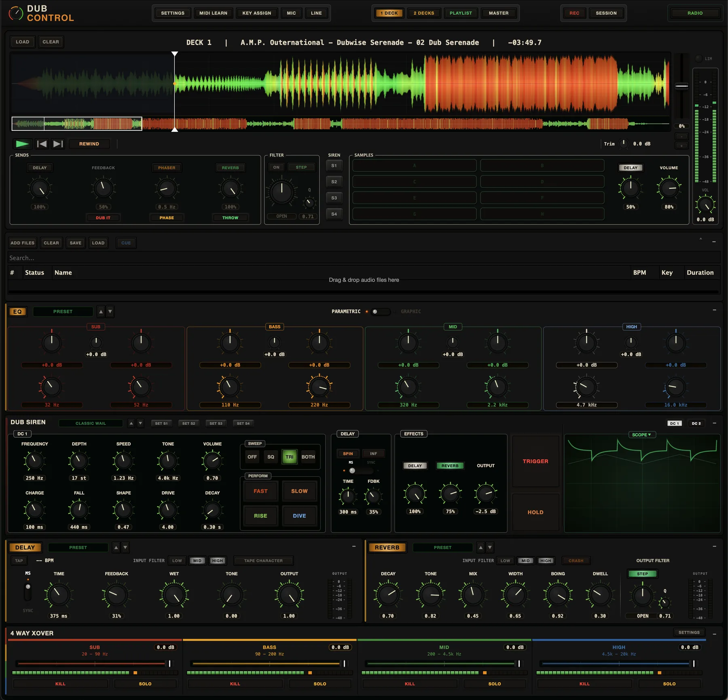
Task: Collapse the EQ section
Action: click(x=714, y=310)
